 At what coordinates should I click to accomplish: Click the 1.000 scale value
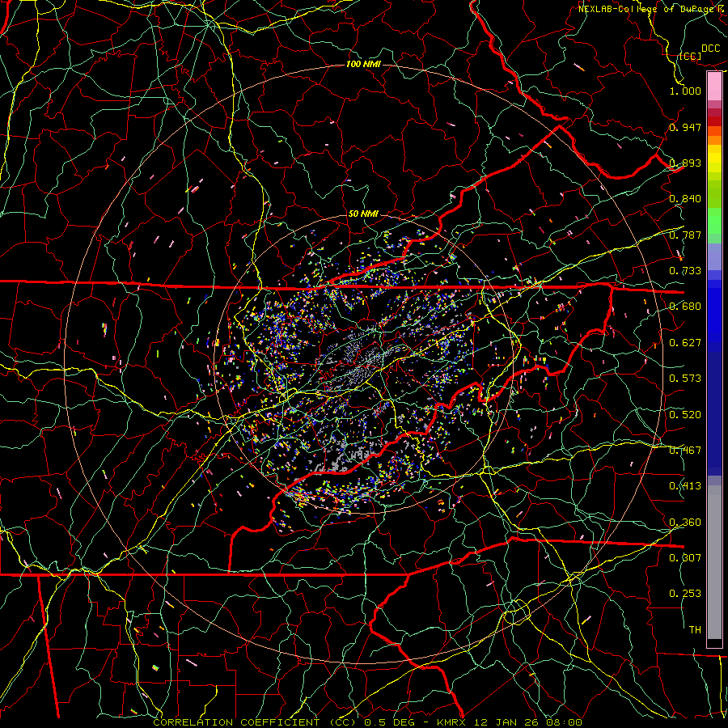pos(685,91)
